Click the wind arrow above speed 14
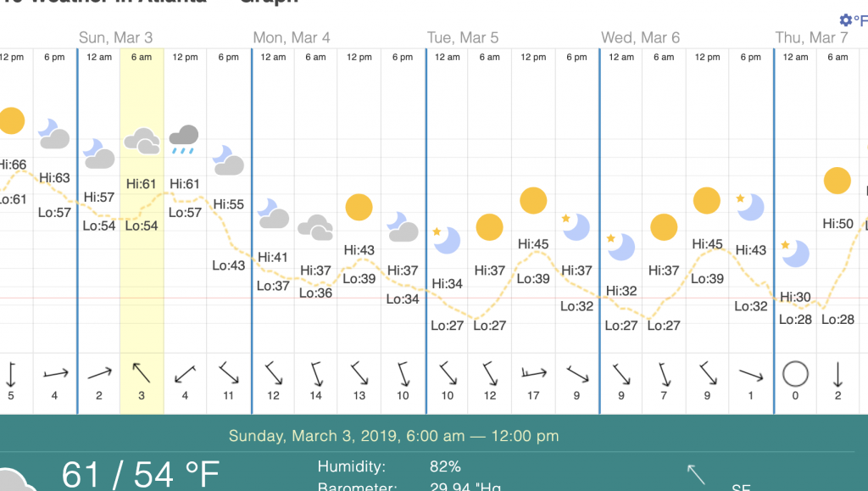Screen dimensions: 868x491 (x=315, y=373)
